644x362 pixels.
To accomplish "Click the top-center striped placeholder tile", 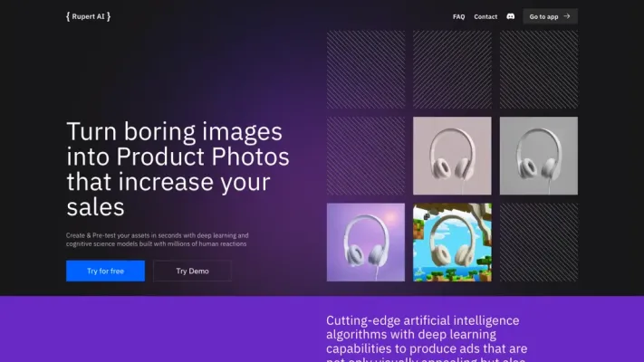I will pyautogui.click(x=452, y=70).
